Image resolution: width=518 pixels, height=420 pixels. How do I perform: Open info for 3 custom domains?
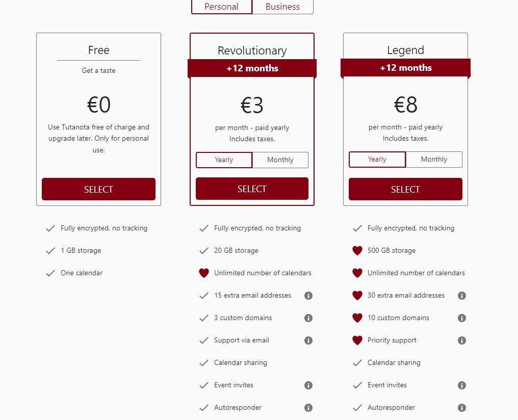(x=308, y=318)
